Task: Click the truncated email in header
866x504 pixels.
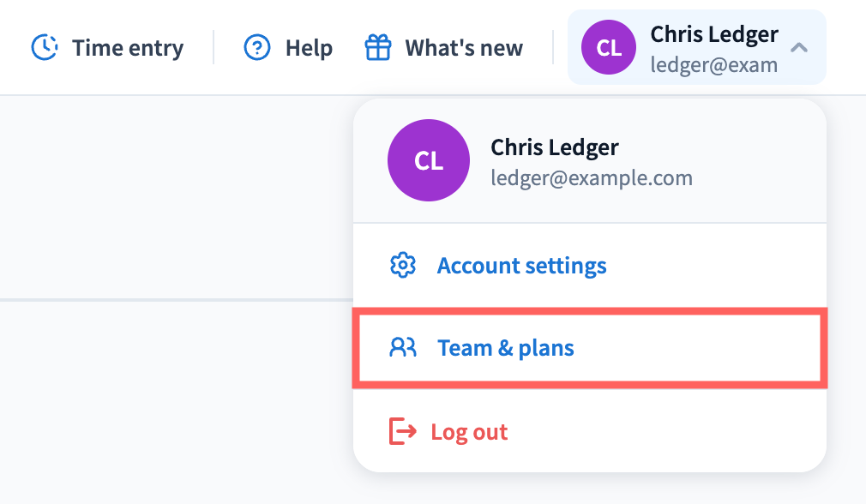Action: coord(714,65)
